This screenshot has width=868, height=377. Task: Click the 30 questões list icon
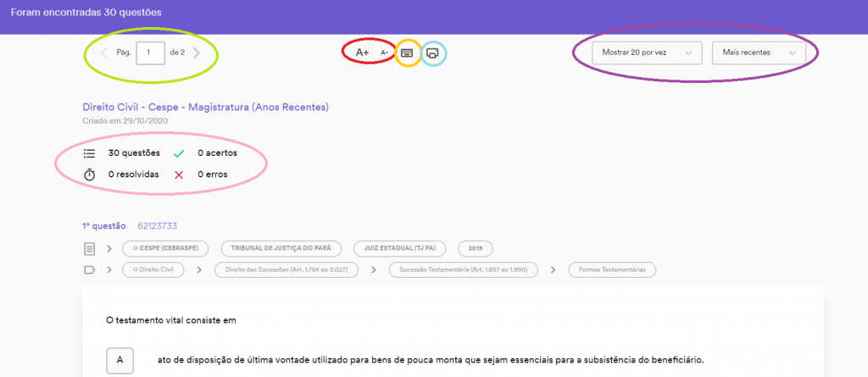point(89,153)
